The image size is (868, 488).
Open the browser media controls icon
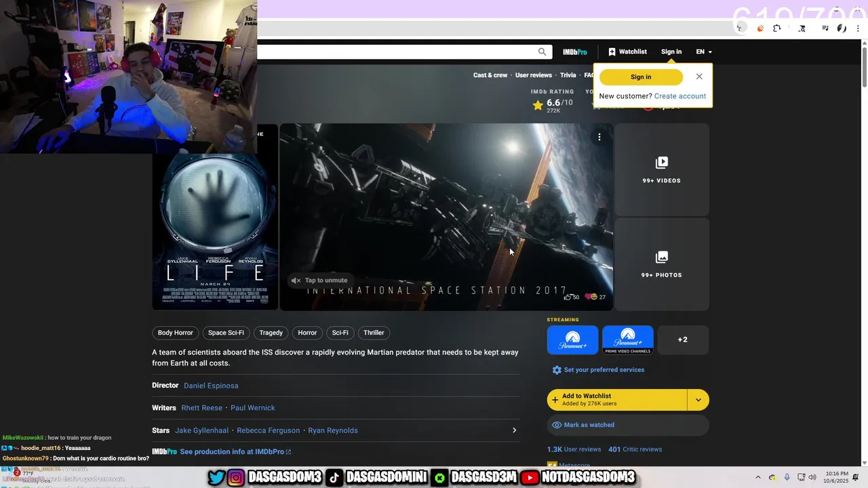pyautogui.click(x=825, y=28)
